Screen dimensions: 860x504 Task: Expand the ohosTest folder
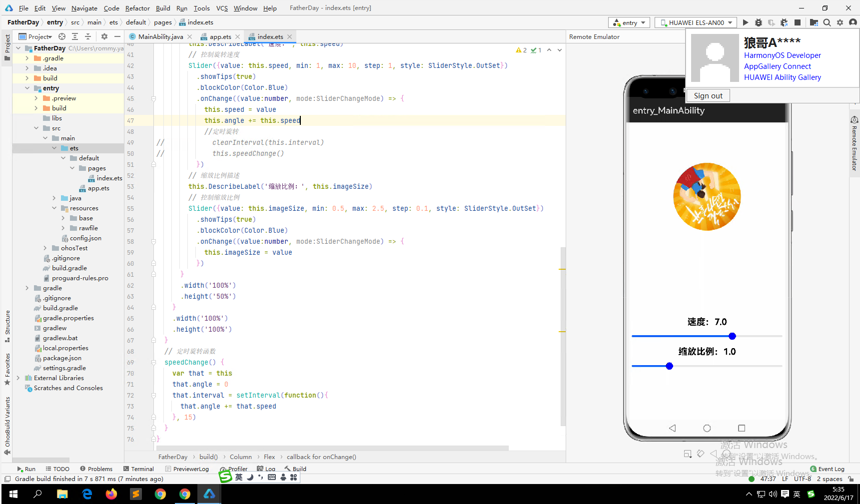(x=45, y=248)
